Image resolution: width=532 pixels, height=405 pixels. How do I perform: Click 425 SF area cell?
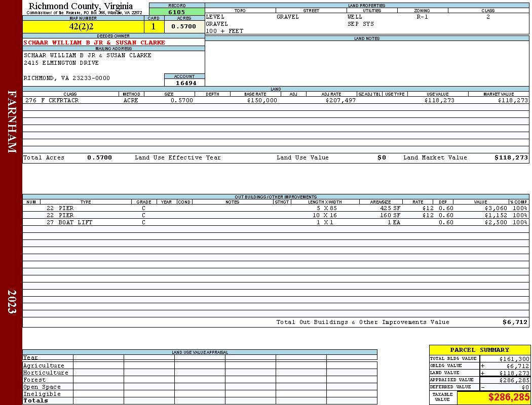390,209
